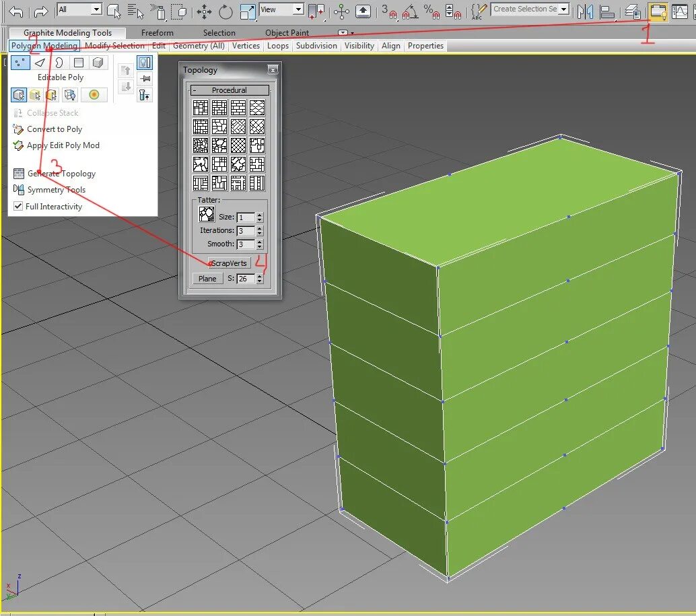Viewport: 696px width, 616px height.
Task: Adjust the Iterations spinner arrows
Action: coord(260,231)
